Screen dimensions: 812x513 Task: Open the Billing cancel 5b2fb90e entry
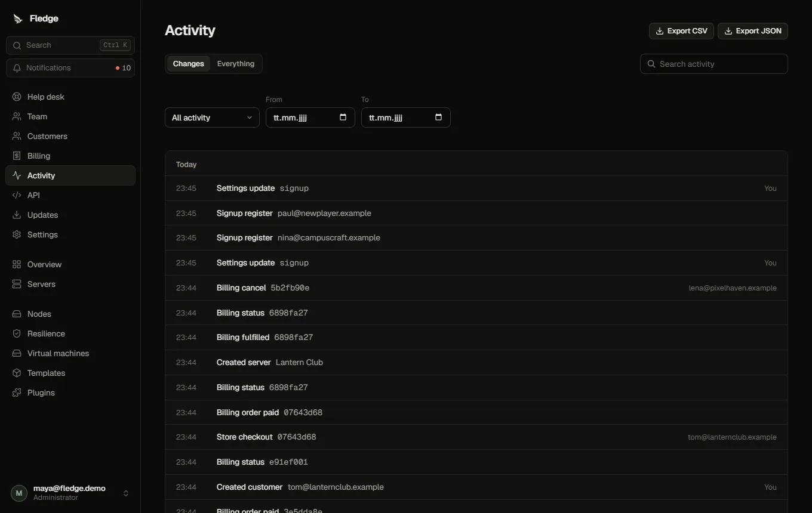476,288
